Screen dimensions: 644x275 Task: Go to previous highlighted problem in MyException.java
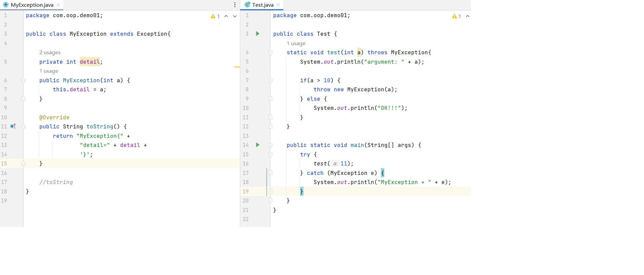(226, 16)
